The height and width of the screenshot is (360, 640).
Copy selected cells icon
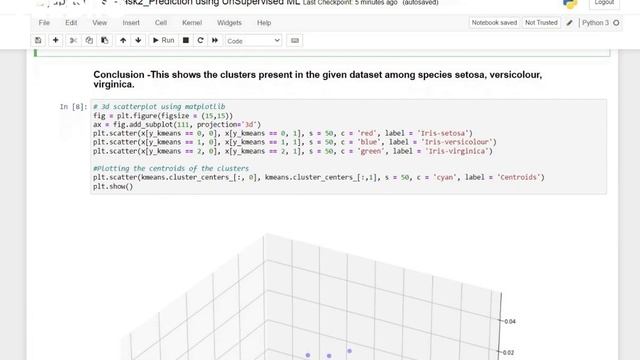coord(89,40)
